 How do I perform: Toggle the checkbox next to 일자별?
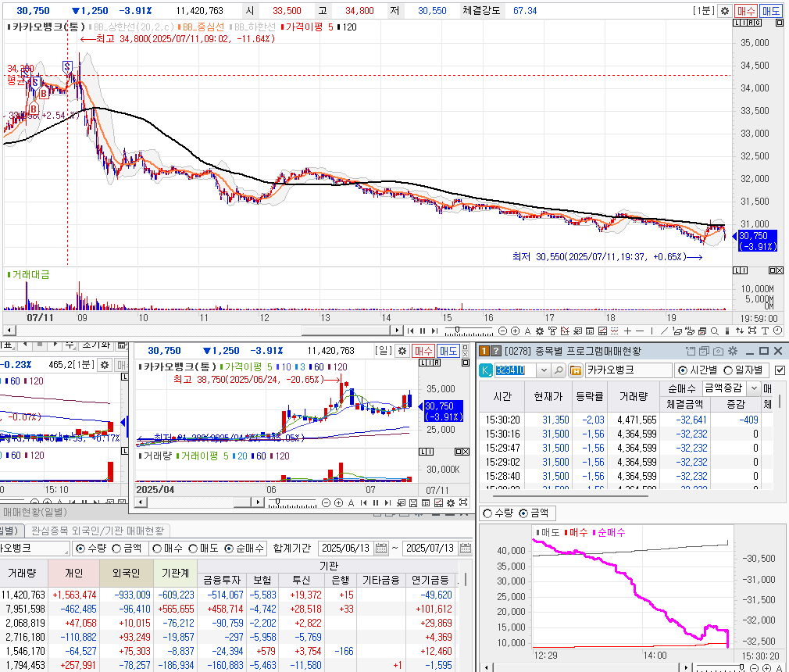tap(780, 370)
